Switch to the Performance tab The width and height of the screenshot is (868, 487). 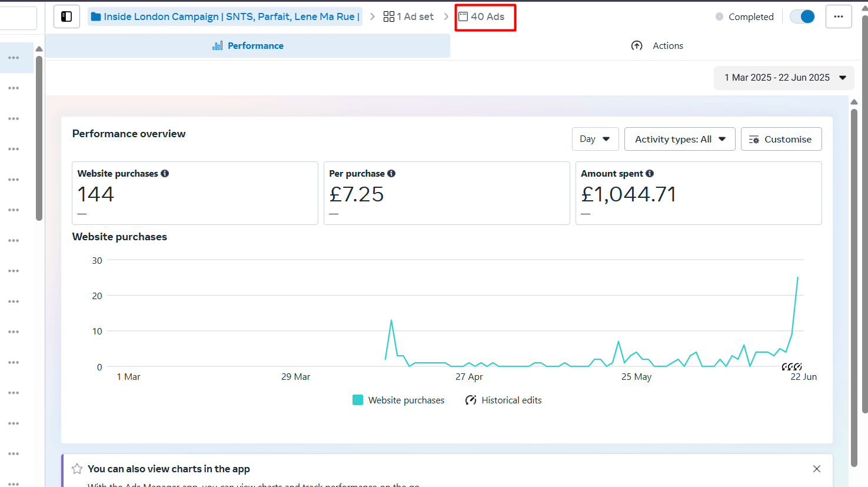tap(248, 46)
